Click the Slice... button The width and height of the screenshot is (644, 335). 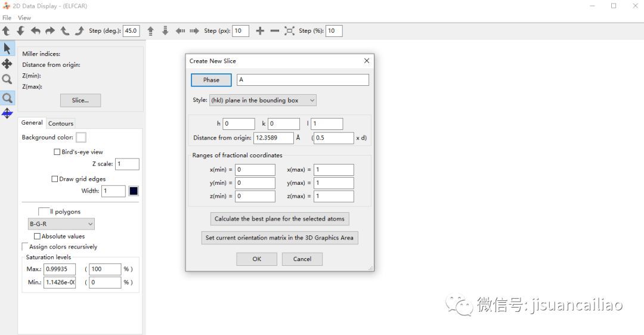[x=80, y=100]
